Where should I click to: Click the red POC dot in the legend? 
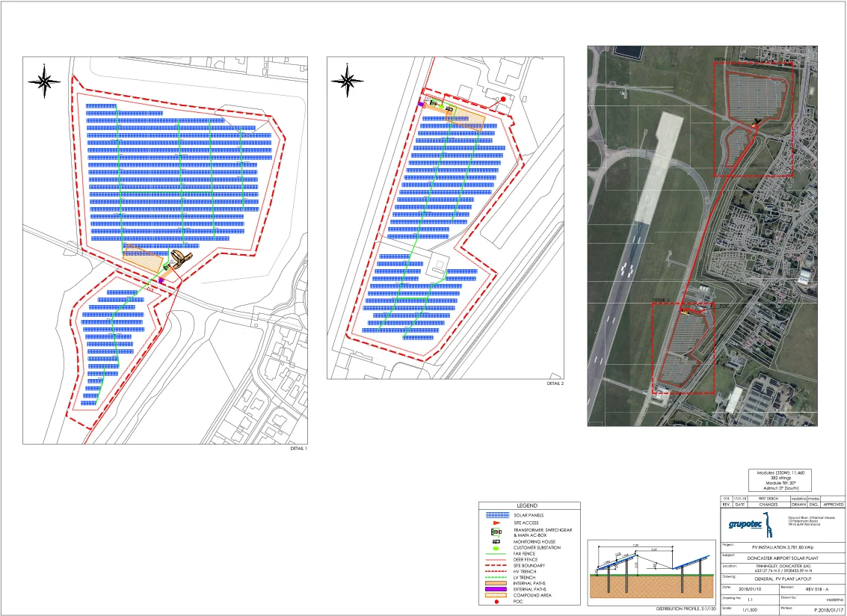pyautogui.click(x=496, y=602)
